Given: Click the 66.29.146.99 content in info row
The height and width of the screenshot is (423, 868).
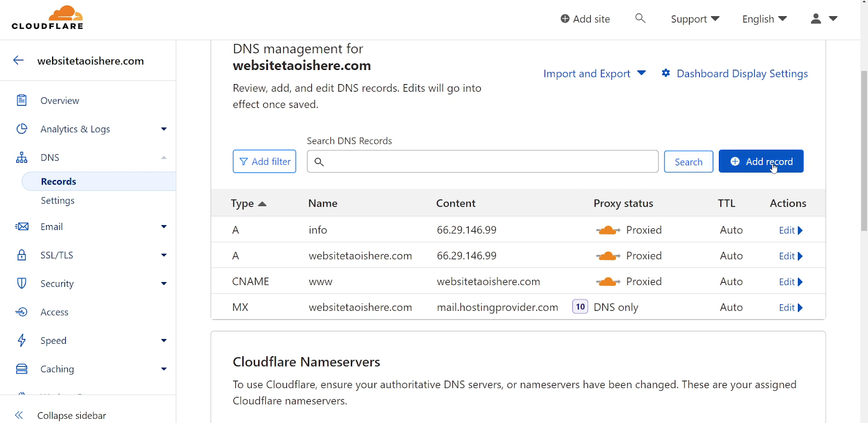Looking at the screenshot, I should (x=467, y=230).
